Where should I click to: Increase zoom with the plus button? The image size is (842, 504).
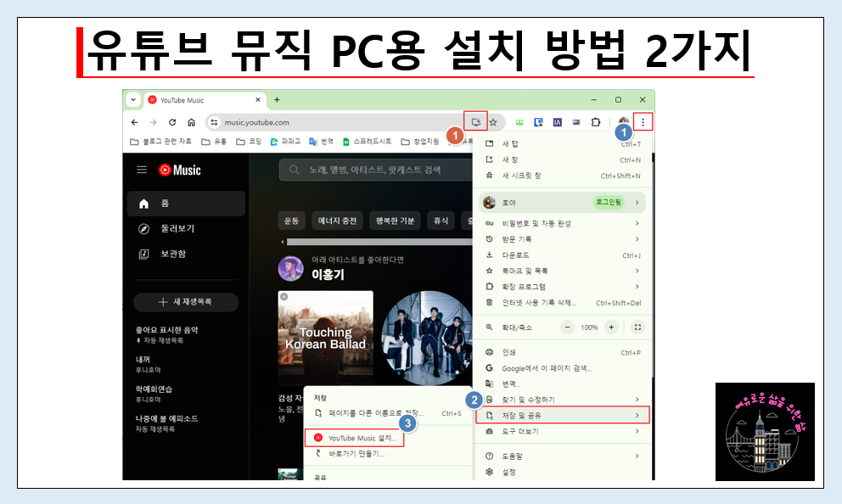[611, 328]
